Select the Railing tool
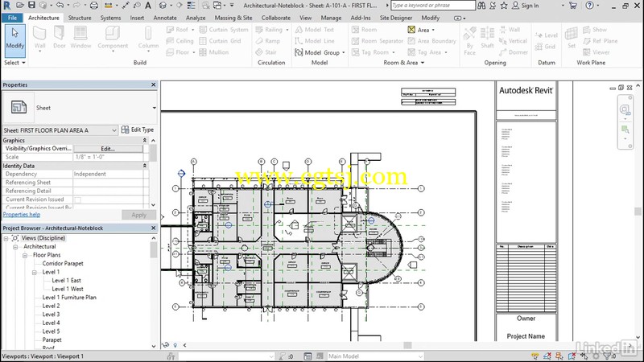 click(x=272, y=30)
